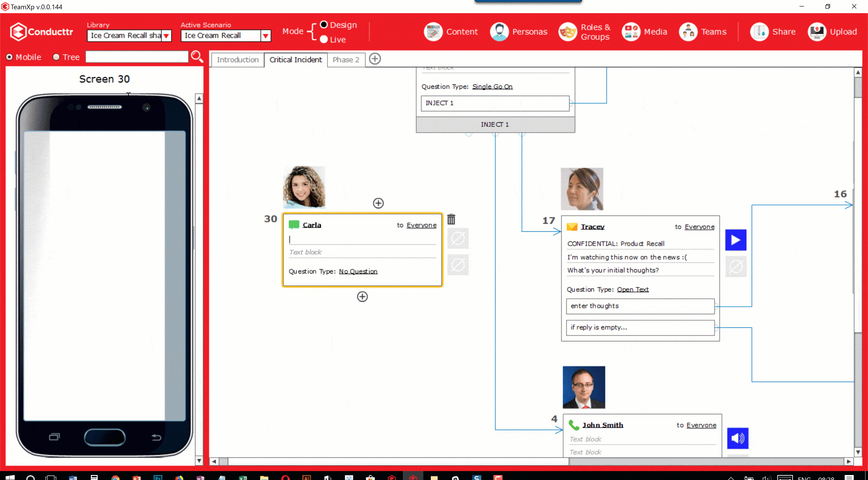Open the Active Scenario dropdown
Viewport: 868px width, 480px height.
(x=266, y=36)
